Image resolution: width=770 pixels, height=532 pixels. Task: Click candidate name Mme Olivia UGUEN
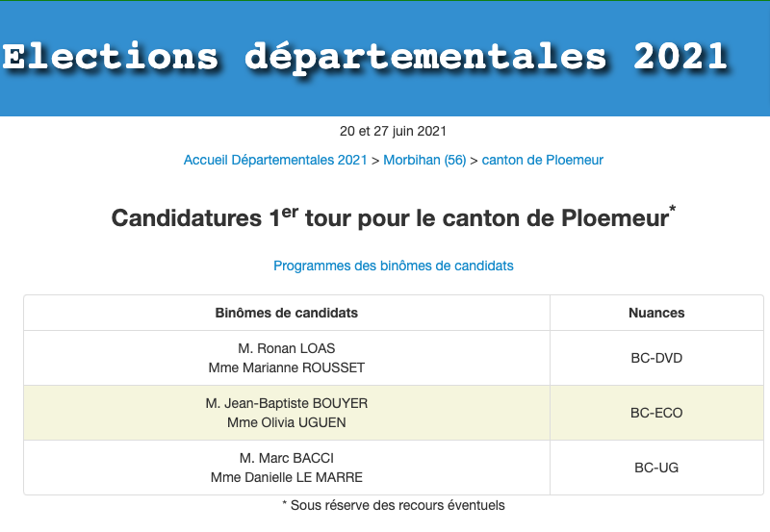(287, 422)
